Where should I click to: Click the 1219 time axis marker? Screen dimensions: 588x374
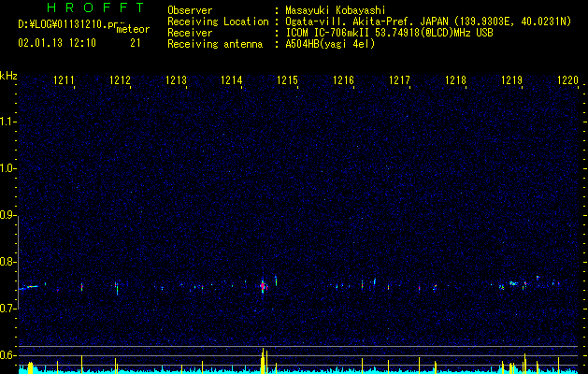[x=512, y=80]
